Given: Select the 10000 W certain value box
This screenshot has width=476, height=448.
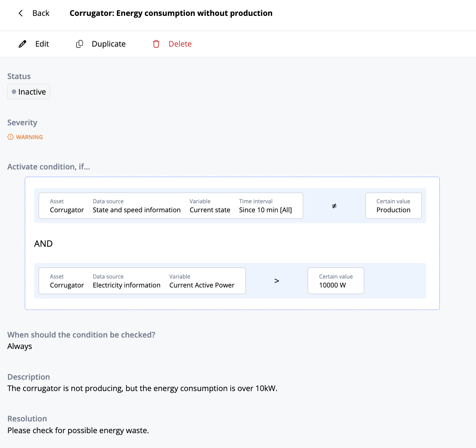Looking at the screenshot, I should (x=336, y=281).
